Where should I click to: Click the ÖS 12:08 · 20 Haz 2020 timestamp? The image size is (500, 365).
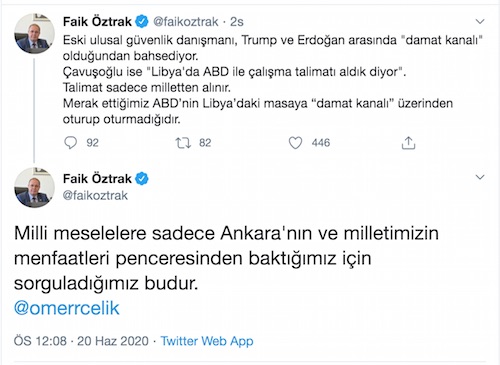pyautogui.click(x=81, y=341)
